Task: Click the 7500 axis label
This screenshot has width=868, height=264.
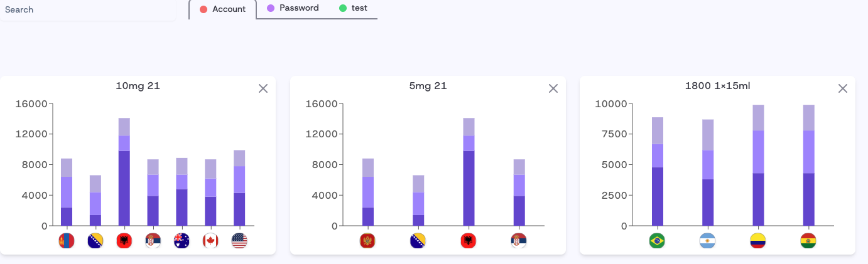Action: (614, 134)
